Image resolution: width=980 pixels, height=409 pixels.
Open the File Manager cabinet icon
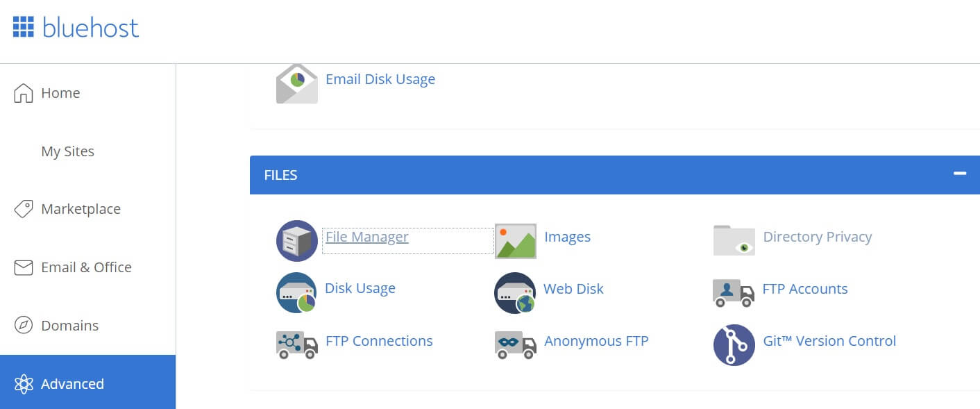coord(297,240)
